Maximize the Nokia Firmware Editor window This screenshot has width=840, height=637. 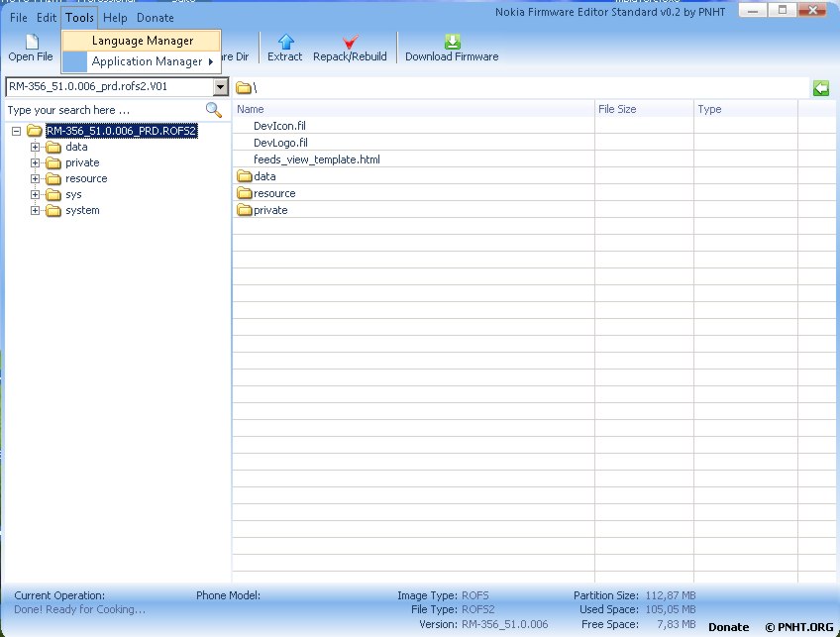[x=783, y=11]
